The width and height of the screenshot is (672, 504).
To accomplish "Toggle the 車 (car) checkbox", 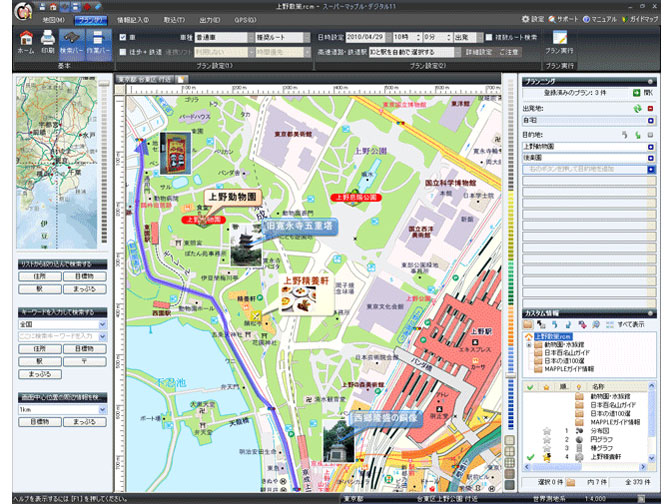I will [x=123, y=37].
